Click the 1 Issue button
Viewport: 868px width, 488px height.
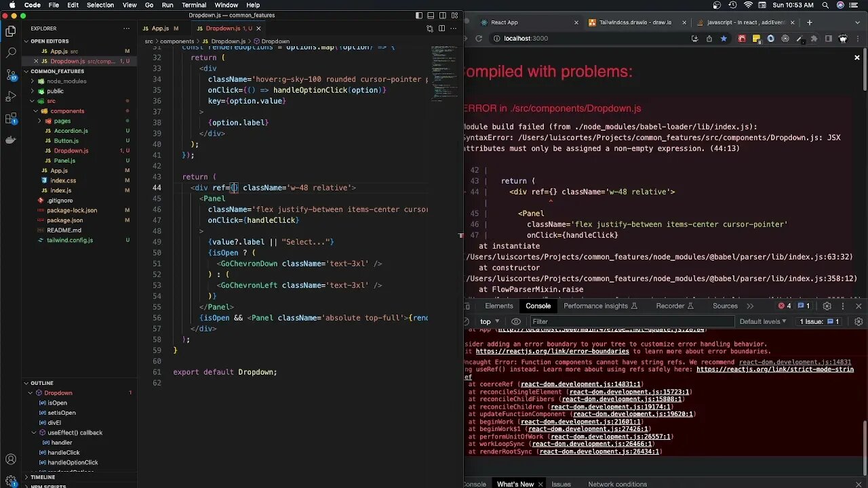pos(820,321)
